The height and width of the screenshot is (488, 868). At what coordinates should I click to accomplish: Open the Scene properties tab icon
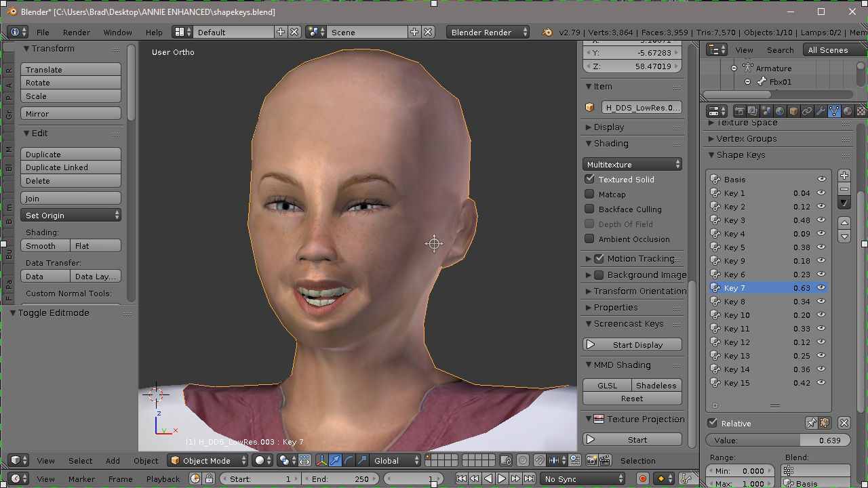click(766, 111)
